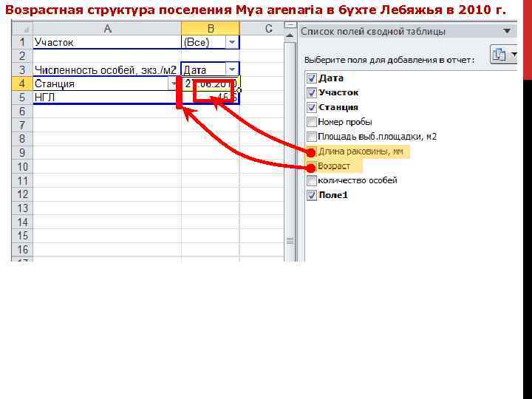
Task: Click the Участок field name in list
Action: tap(338, 92)
